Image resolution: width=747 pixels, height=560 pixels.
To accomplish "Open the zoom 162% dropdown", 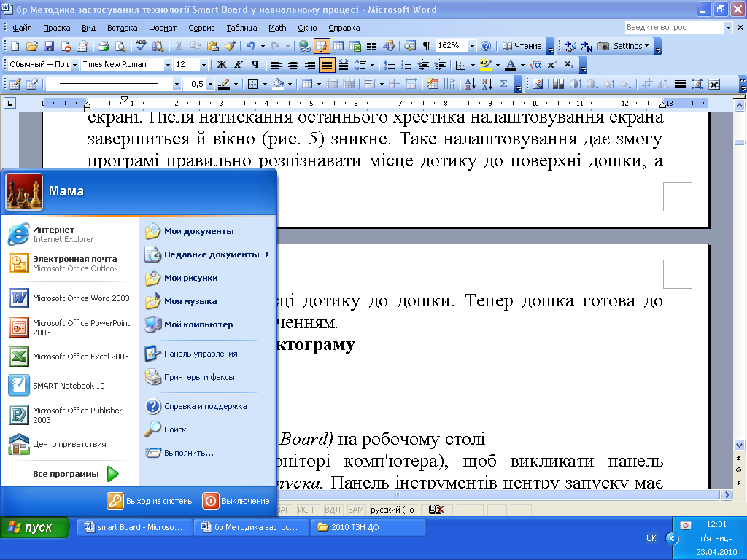I will pos(472,46).
